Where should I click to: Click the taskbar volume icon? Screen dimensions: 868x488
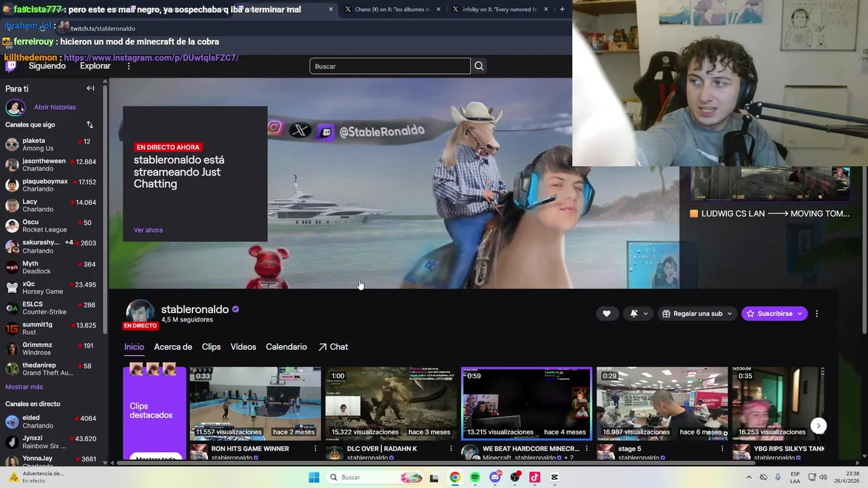coord(823,477)
